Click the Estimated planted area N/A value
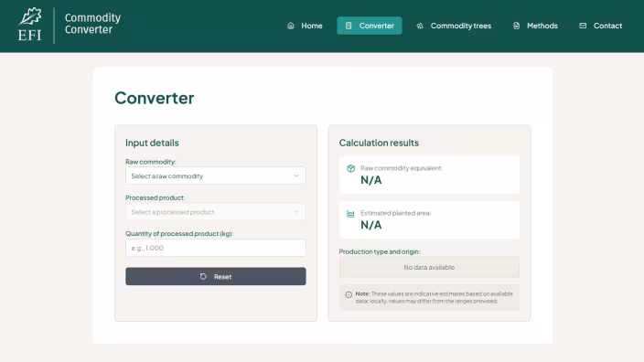 pyautogui.click(x=370, y=225)
